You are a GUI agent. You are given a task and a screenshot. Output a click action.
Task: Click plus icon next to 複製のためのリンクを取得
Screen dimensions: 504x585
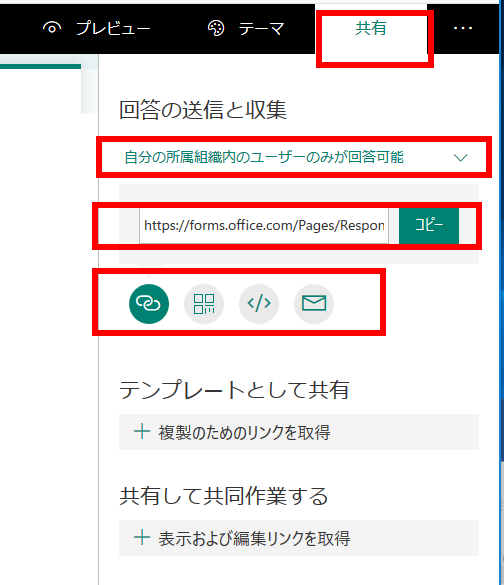142,432
